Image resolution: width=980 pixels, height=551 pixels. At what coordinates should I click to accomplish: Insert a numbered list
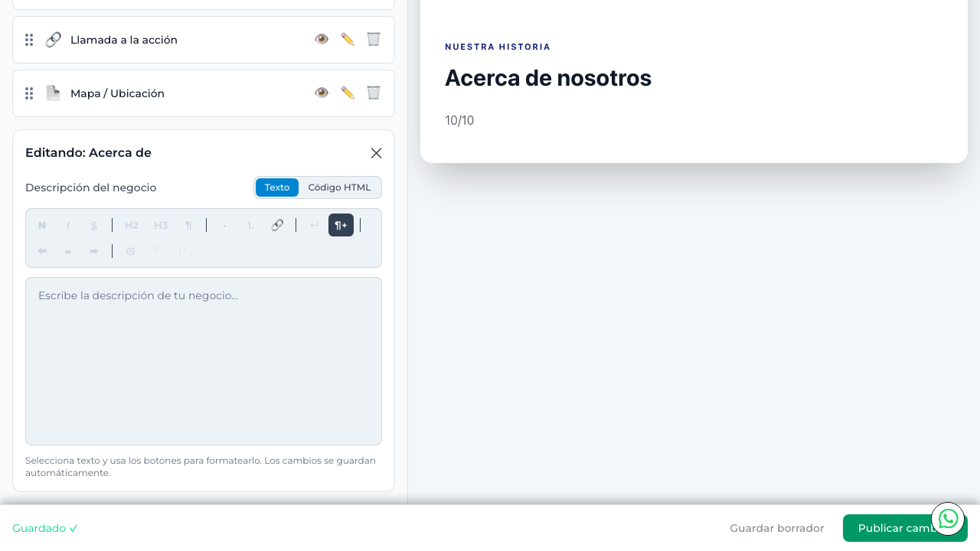point(250,225)
